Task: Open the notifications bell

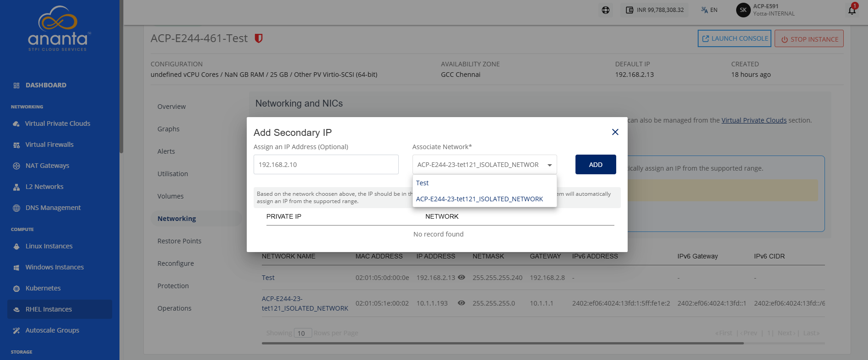Action: coord(852,10)
